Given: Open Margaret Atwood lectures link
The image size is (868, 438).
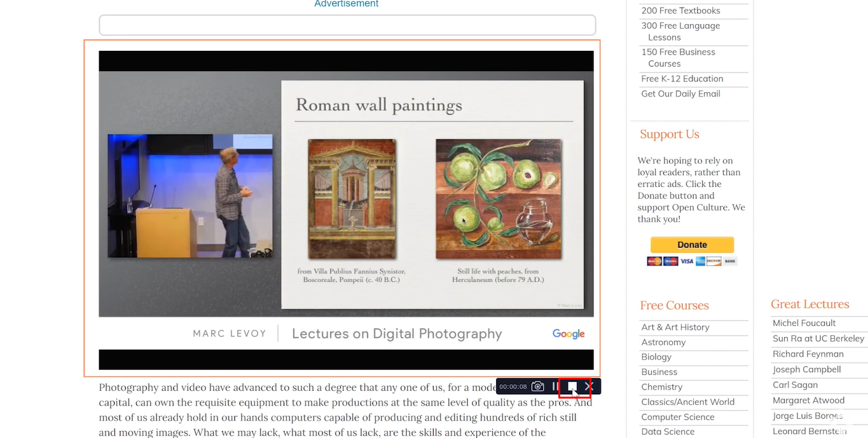Looking at the screenshot, I should point(809,400).
